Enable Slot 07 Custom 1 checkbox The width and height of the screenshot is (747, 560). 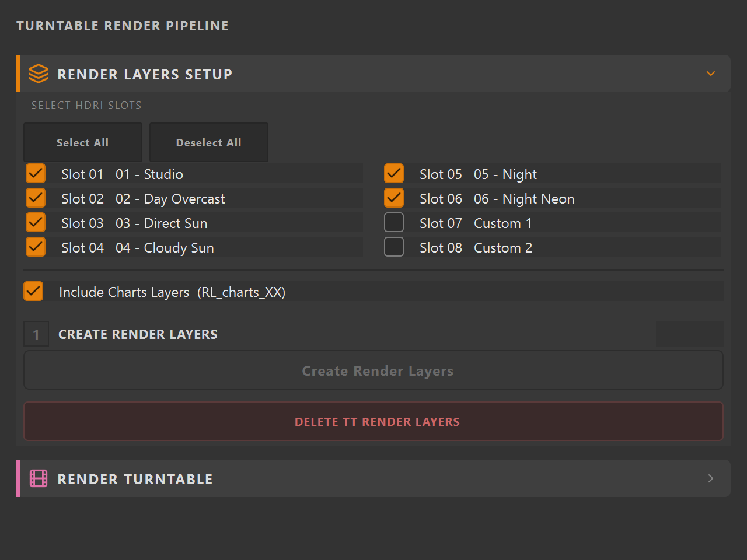click(394, 222)
